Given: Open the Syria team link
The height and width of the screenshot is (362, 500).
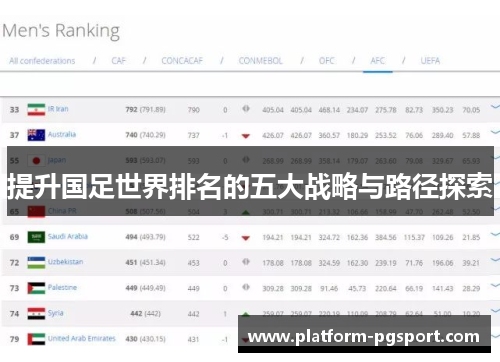Looking at the screenshot, I should (x=56, y=313).
